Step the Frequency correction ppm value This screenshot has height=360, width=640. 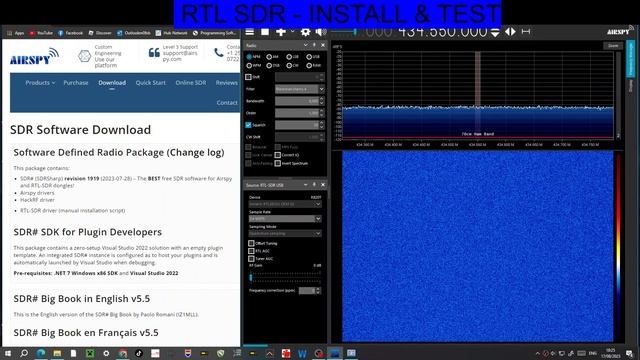pos(318,291)
